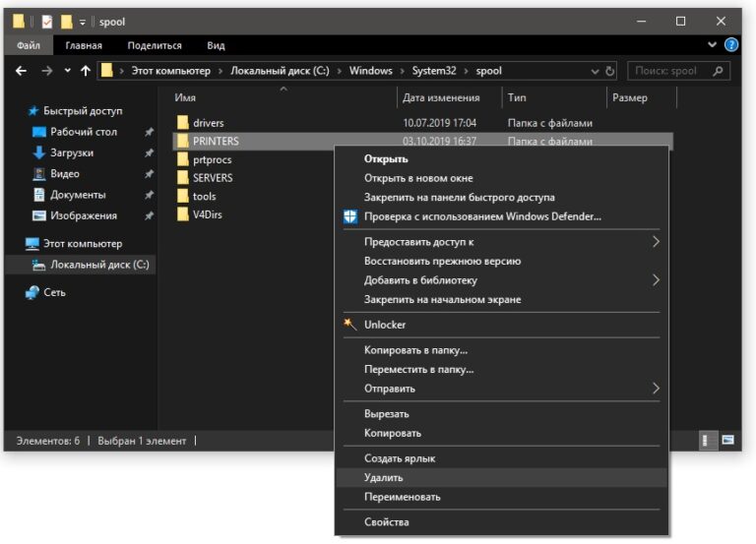This screenshot has width=756, height=544.
Task: Expand 'Предоставить доступ к' submenu
Action: click(501, 241)
